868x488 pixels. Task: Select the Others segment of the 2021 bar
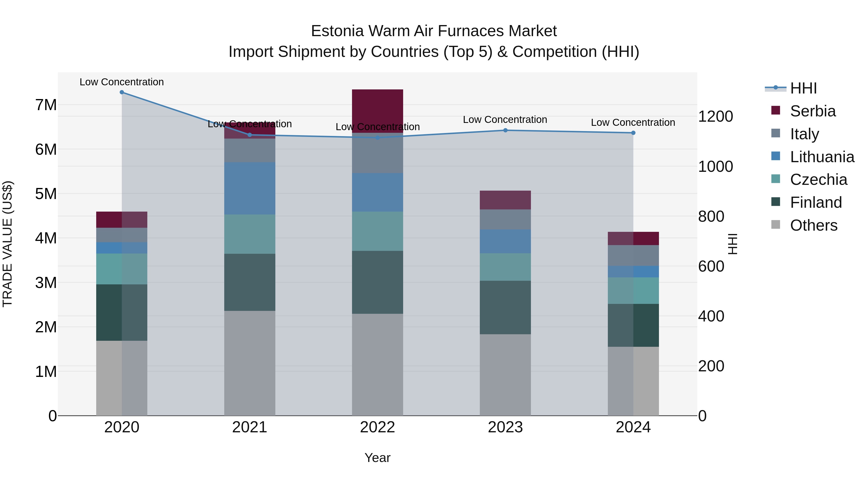click(250, 363)
